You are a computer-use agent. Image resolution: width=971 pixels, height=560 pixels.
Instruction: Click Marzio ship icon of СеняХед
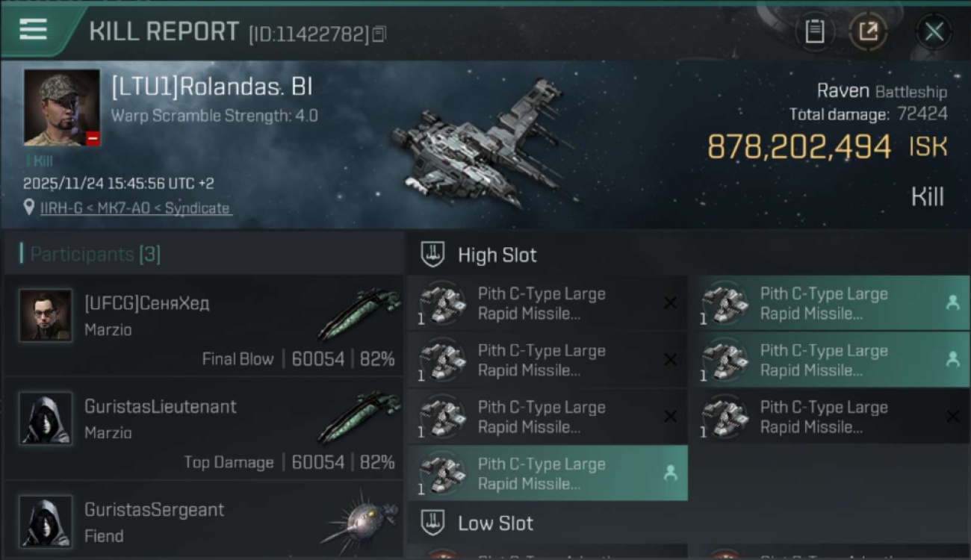pyautogui.click(x=359, y=312)
